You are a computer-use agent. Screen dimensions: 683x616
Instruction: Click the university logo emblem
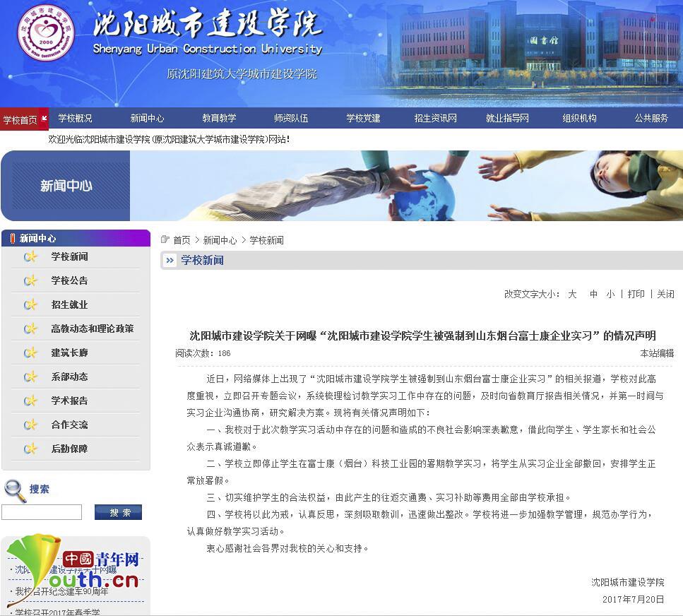click(45, 32)
